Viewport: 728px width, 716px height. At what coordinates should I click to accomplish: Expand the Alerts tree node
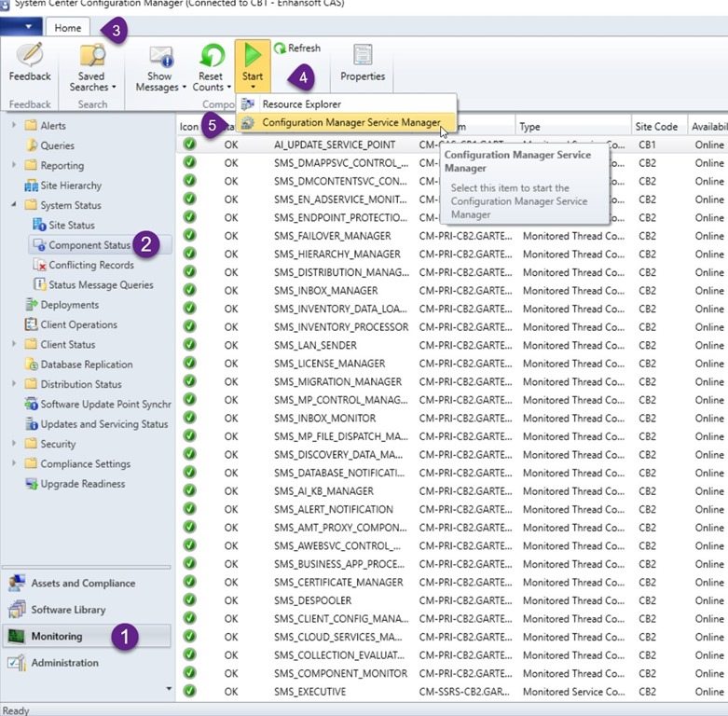[14, 125]
